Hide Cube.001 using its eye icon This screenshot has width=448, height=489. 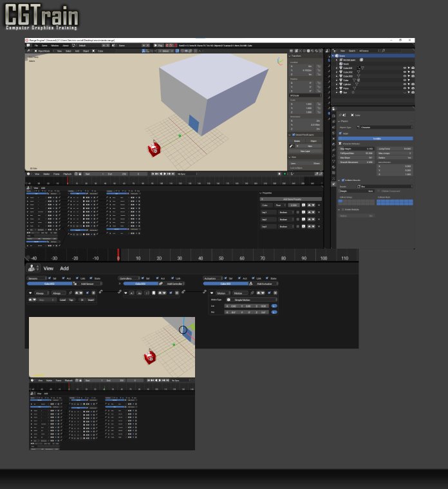pyautogui.click(x=404, y=68)
